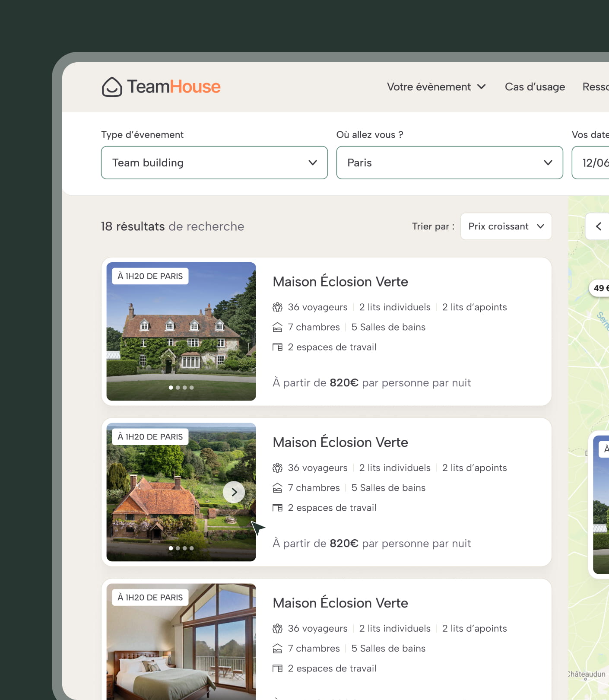Select last carousel dot on the ivy-covered house photo
609x700 pixels.
tap(192, 388)
